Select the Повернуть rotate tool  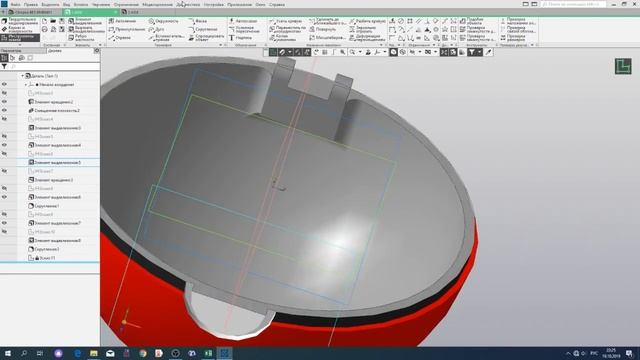click(x=322, y=29)
